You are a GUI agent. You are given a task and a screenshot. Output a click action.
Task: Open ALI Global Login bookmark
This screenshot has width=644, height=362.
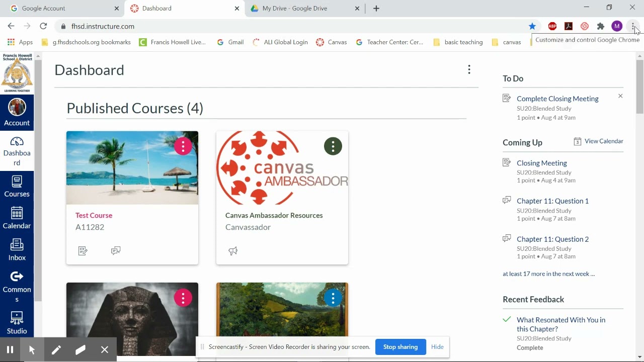(280, 42)
